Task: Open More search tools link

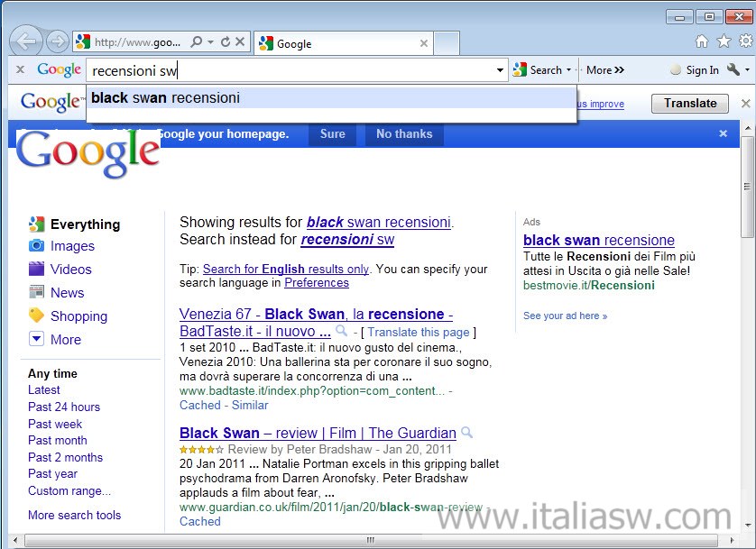Action: (x=74, y=515)
